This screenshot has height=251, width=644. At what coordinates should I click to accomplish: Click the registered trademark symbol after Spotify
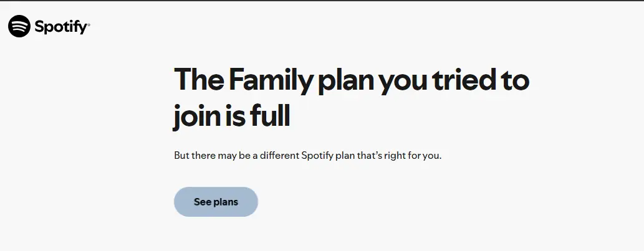click(89, 25)
